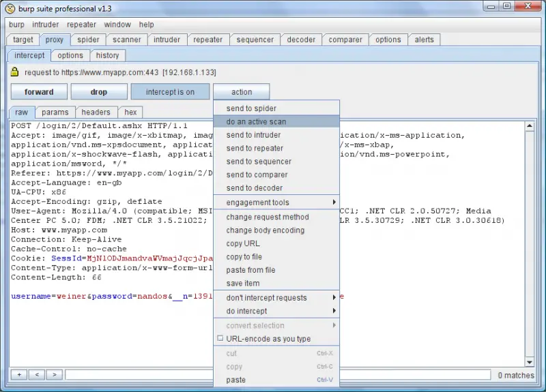This screenshot has width=546, height=392.
Task: Click 'copy to file' menu entry
Action: point(276,256)
